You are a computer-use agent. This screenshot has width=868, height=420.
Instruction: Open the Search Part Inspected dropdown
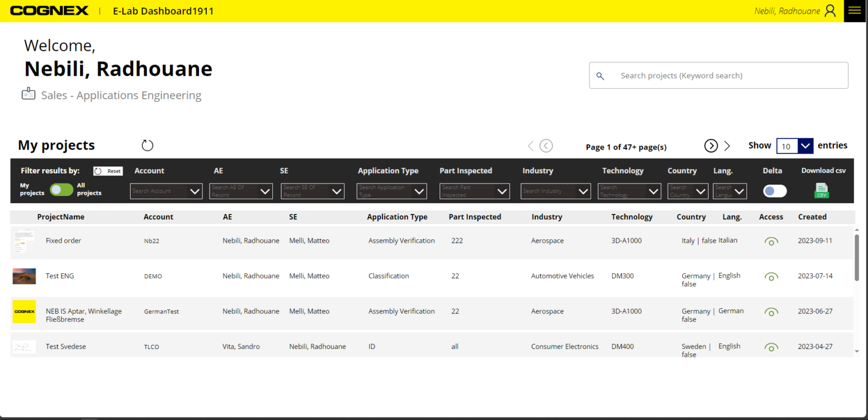475,191
